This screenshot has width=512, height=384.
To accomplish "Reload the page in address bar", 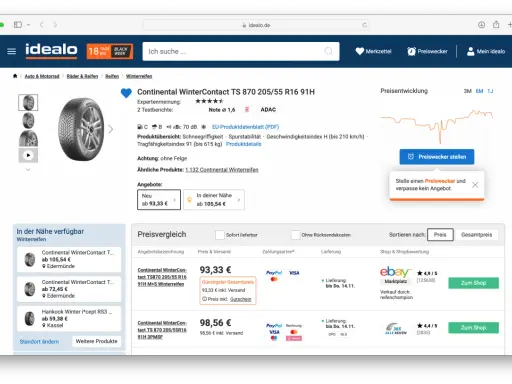I will tap(364, 25).
